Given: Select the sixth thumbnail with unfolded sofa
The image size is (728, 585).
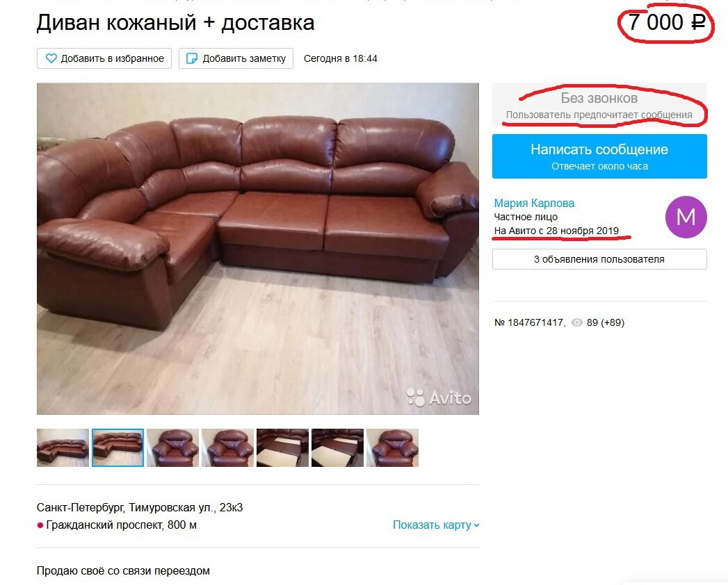Looking at the screenshot, I should (337, 447).
